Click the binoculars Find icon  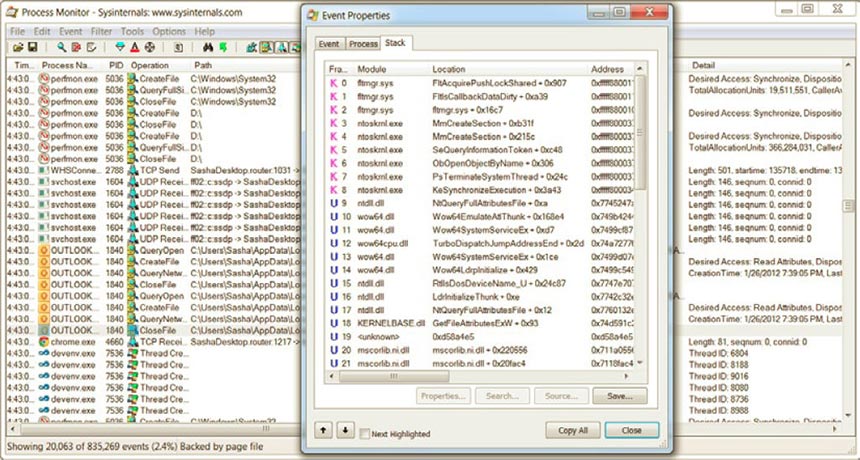(208, 48)
